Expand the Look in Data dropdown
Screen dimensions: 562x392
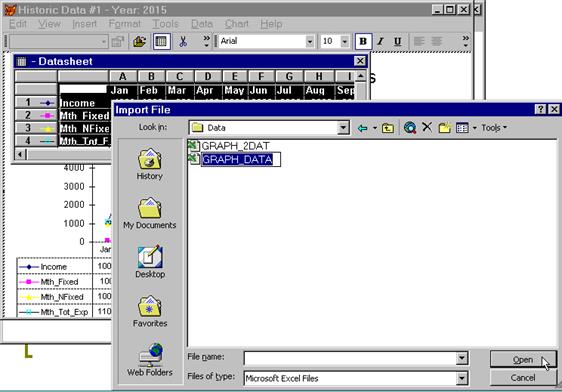click(343, 128)
